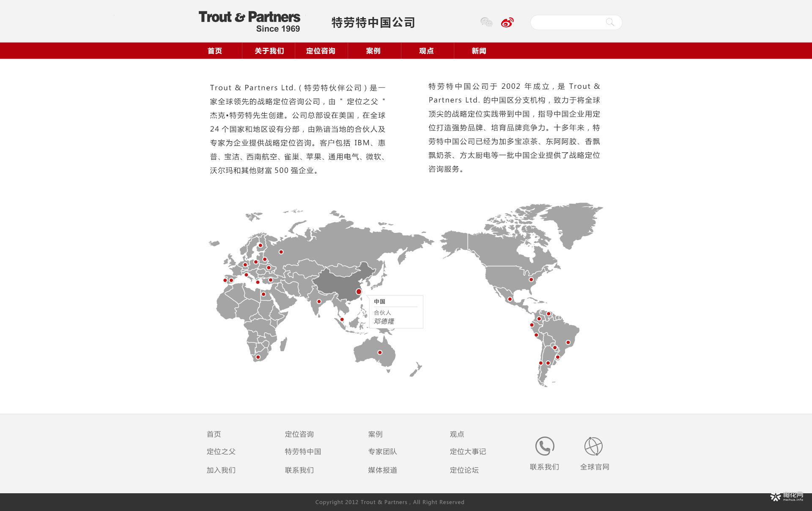Click footer link 案例

[376, 434]
